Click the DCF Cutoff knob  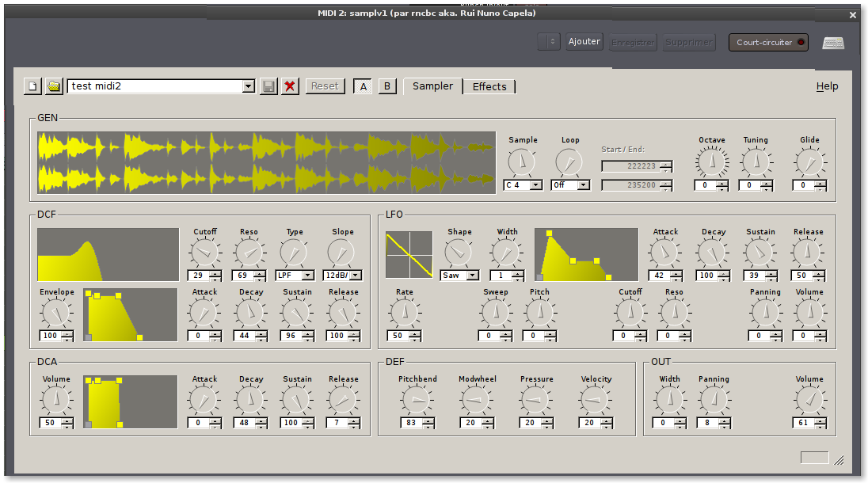coord(204,253)
